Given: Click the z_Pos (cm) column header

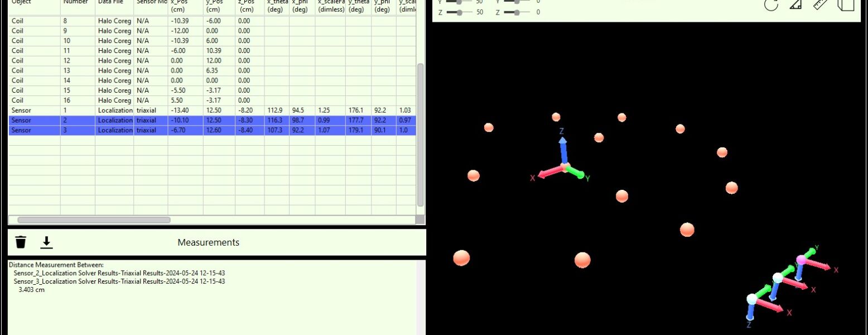Looking at the screenshot, I should (x=250, y=6).
